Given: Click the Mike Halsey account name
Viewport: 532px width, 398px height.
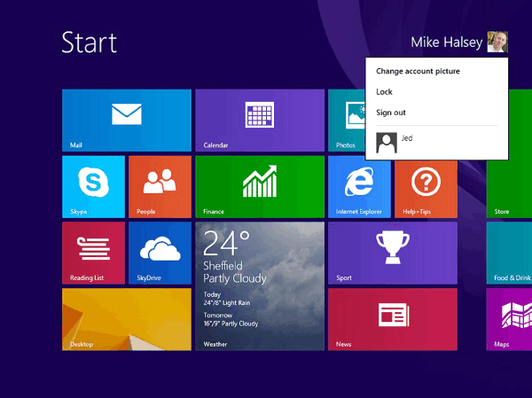Looking at the screenshot, I should coord(446,42).
